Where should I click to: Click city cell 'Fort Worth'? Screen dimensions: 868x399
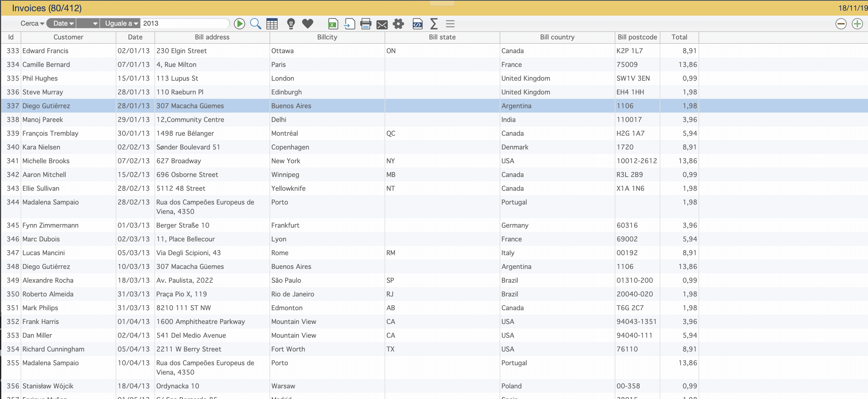point(288,350)
